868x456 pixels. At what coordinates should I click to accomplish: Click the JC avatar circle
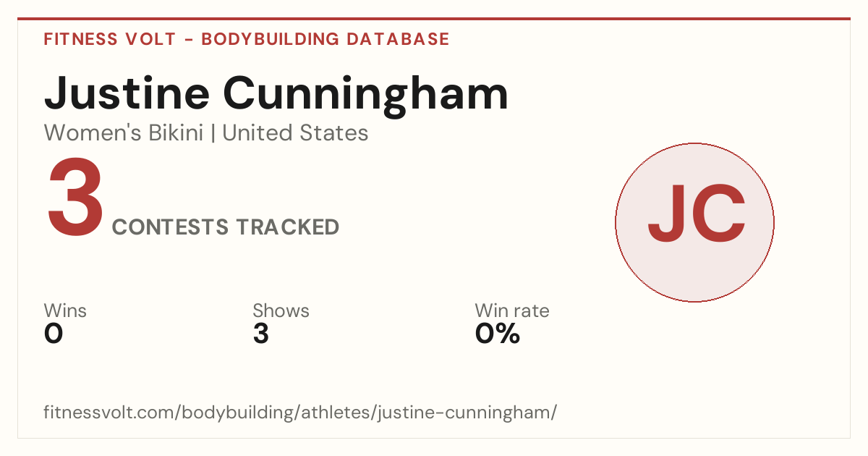click(694, 222)
